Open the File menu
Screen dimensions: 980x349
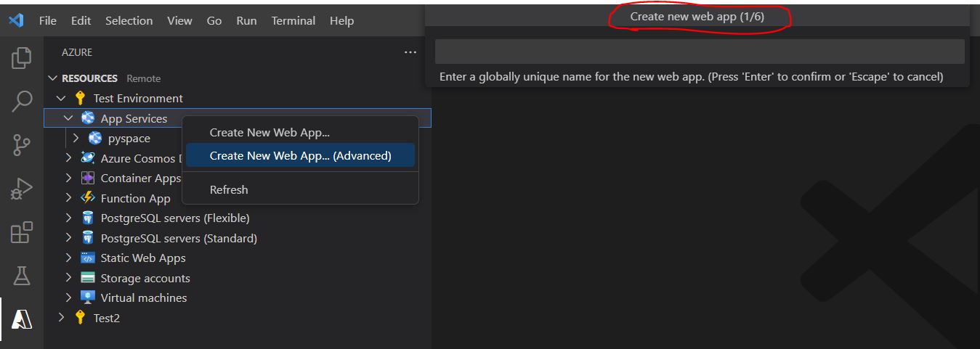(48, 20)
